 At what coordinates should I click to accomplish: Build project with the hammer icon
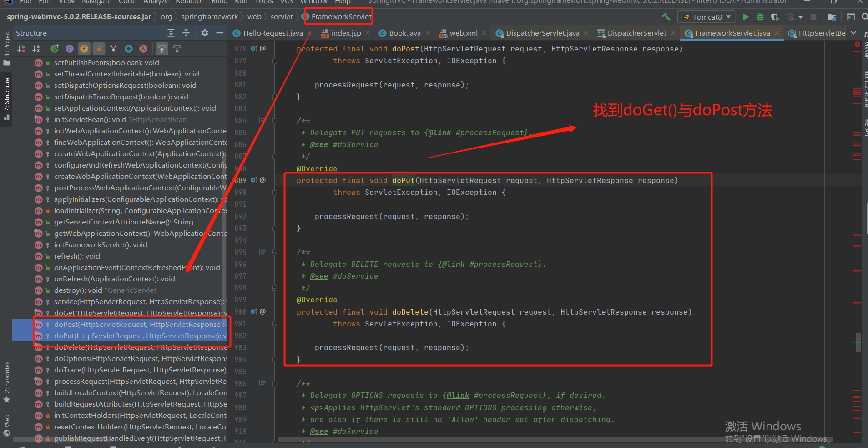point(666,17)
